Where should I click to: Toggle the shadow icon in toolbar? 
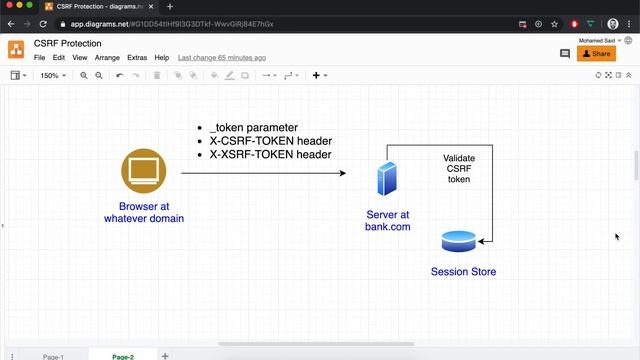[x=245, y=75]
